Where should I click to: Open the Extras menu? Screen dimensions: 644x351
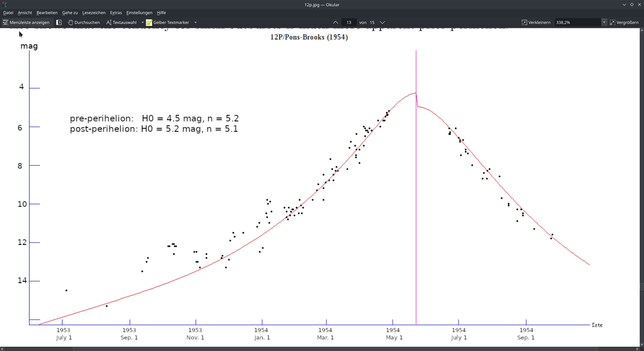click(116, 13)
